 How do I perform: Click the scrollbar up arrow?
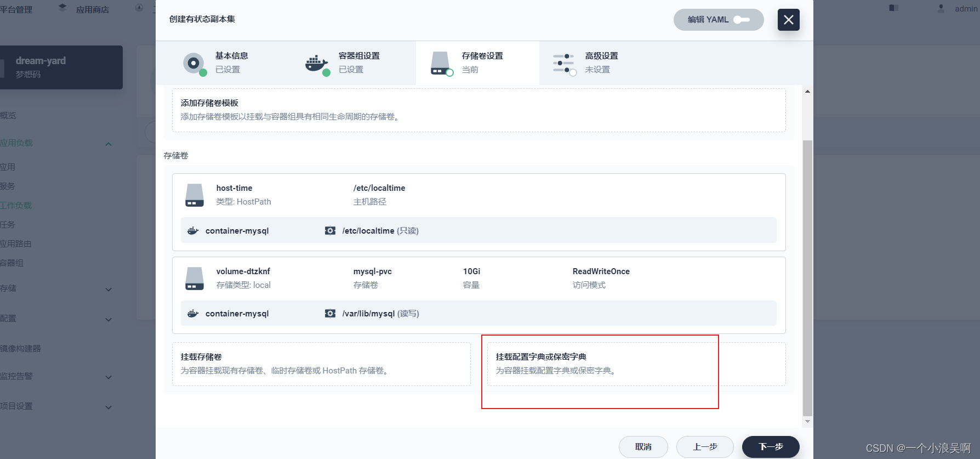[807, 91]
